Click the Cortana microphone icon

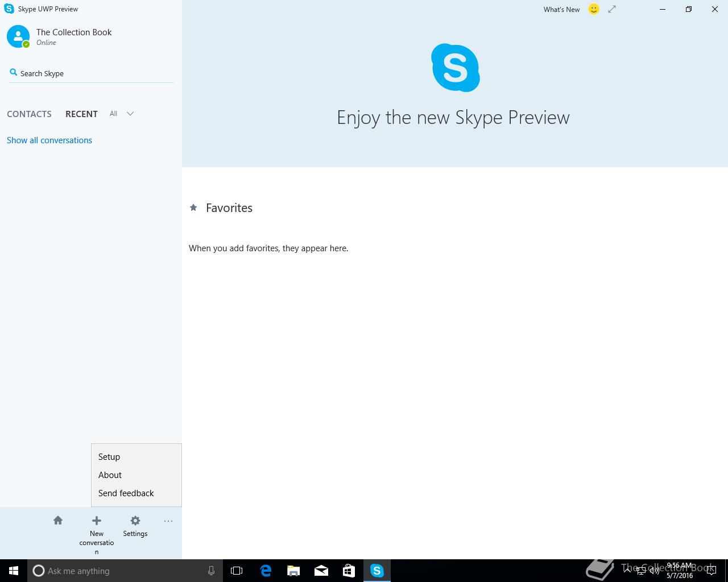coord(211,571)
